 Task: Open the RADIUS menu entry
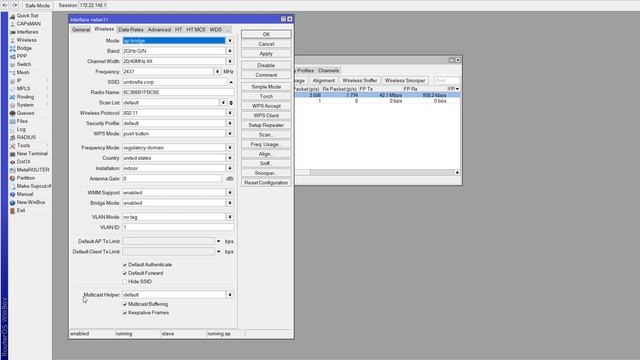(x=26, y=137)
